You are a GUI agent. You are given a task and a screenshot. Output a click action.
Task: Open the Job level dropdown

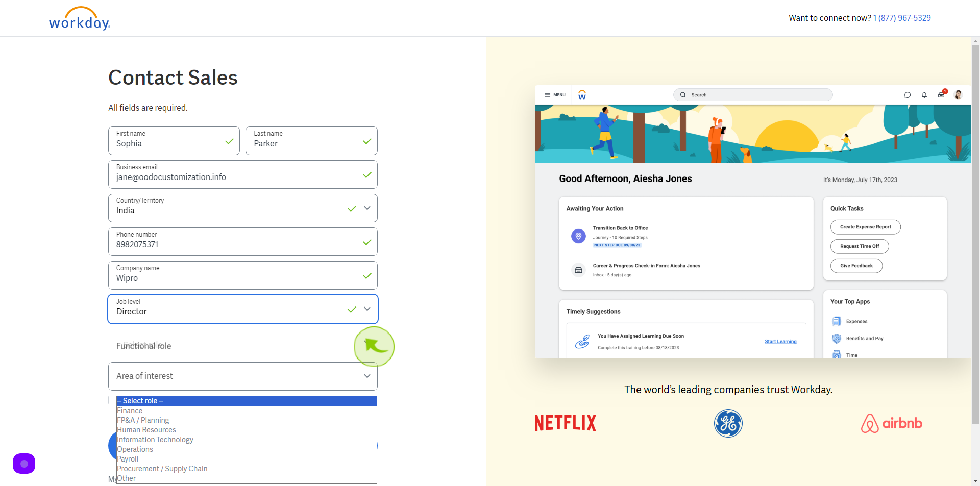[x=243, y=309]
